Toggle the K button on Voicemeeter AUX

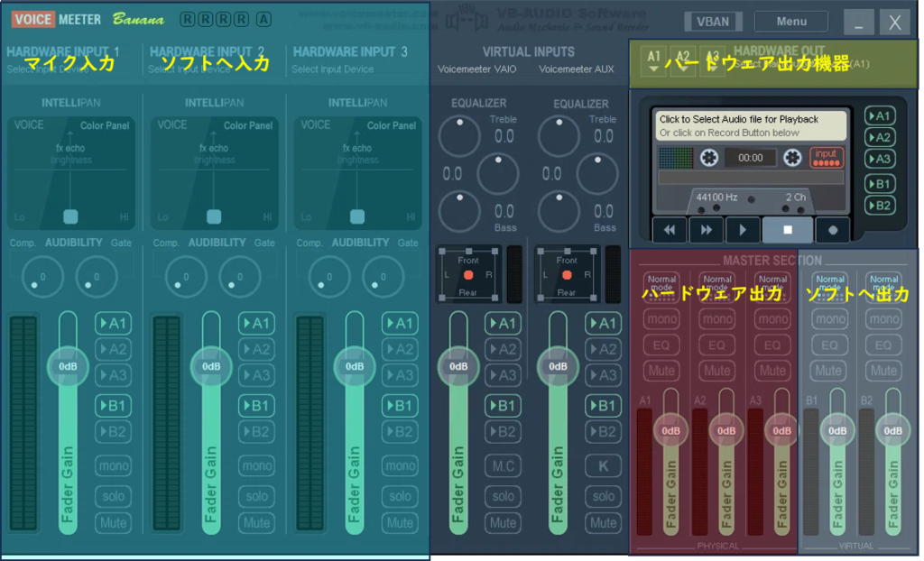(x=603, y=465)
